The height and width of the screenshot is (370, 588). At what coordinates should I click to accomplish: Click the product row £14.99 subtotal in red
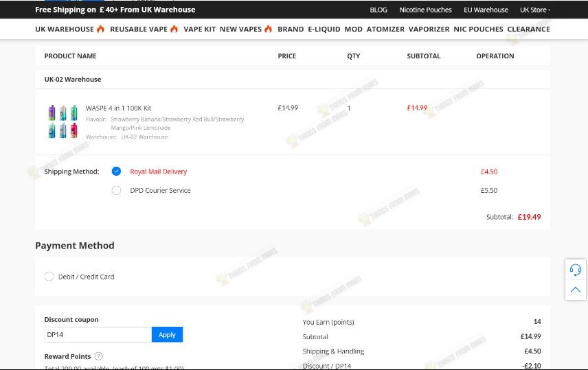(x=417, y=108)
